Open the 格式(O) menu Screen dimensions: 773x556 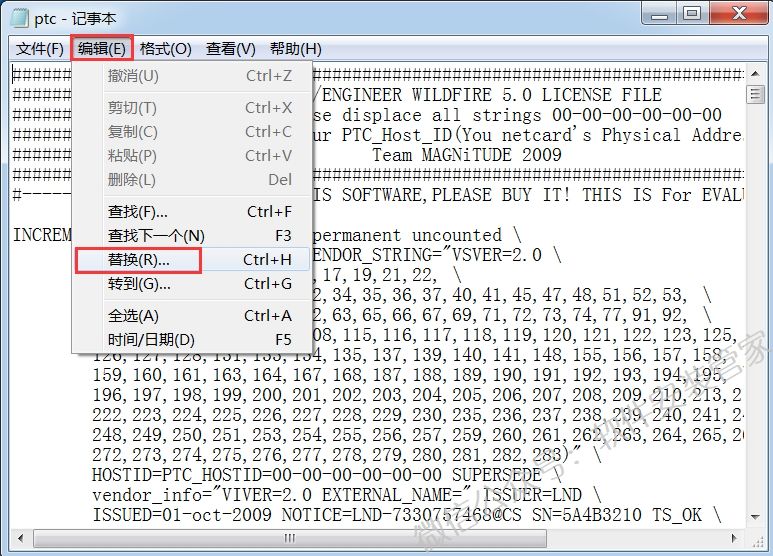165,49
